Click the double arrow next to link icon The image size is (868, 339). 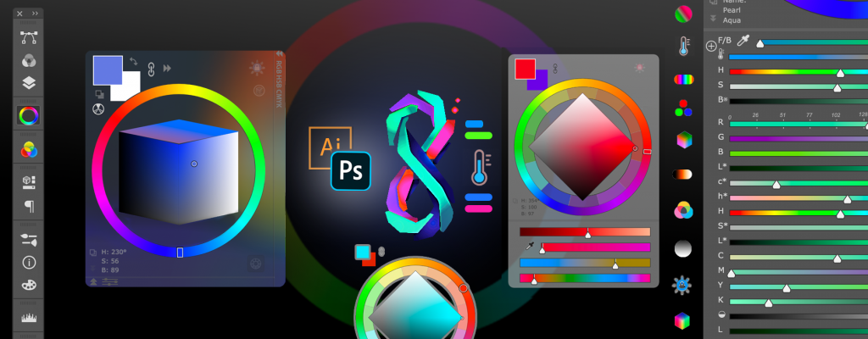168,68
